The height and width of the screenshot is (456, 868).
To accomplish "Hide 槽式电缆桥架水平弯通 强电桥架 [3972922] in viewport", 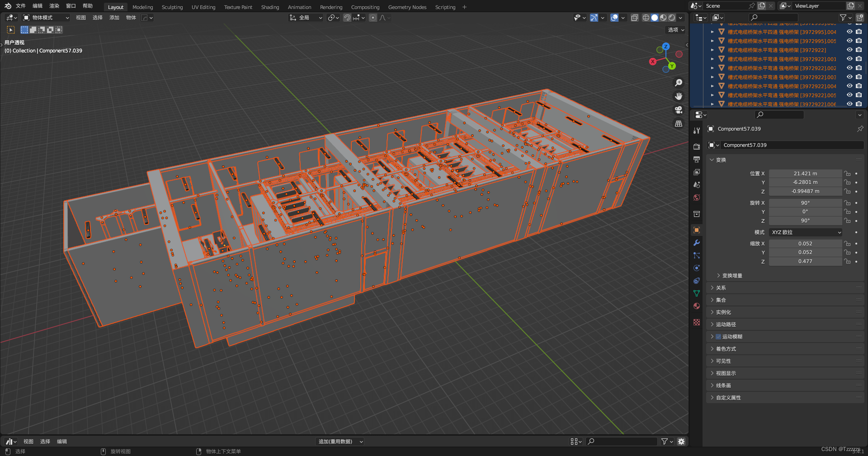I will pyautogui.click(x=849, y=50).
